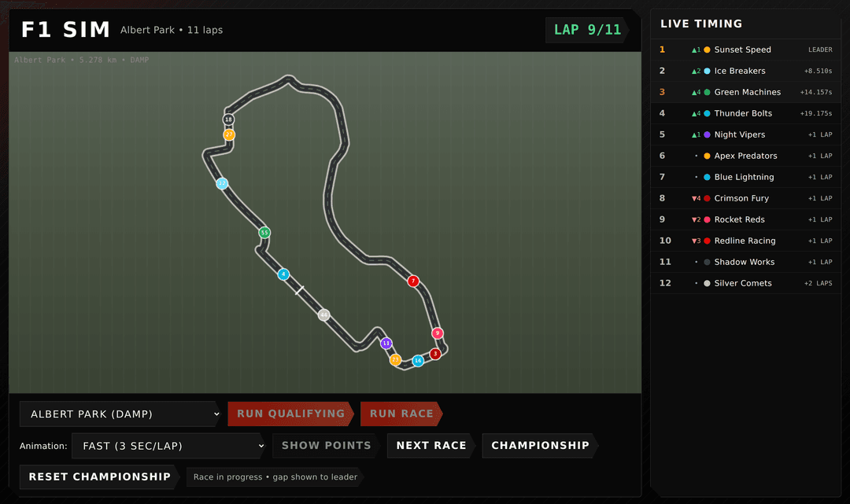This screenshot has width=850, height=504.
Task: Click blue car marker 16 on track
Action: (418, 361)
